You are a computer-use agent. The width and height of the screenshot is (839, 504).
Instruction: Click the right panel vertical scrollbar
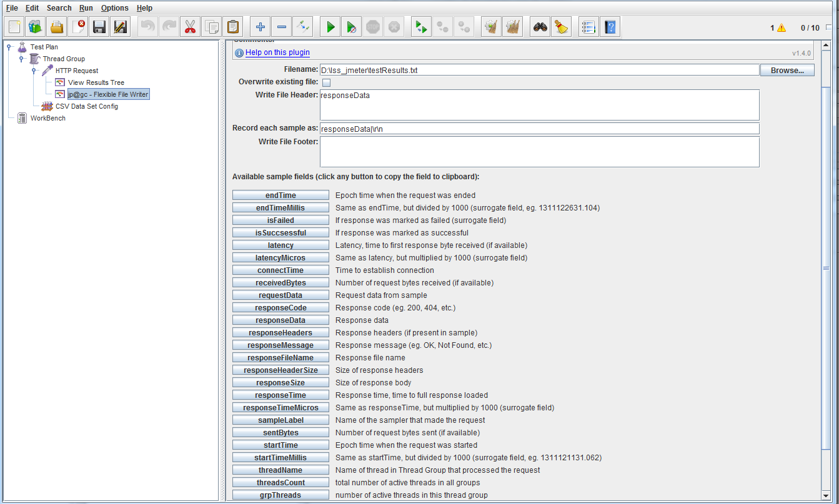point(826,269)
